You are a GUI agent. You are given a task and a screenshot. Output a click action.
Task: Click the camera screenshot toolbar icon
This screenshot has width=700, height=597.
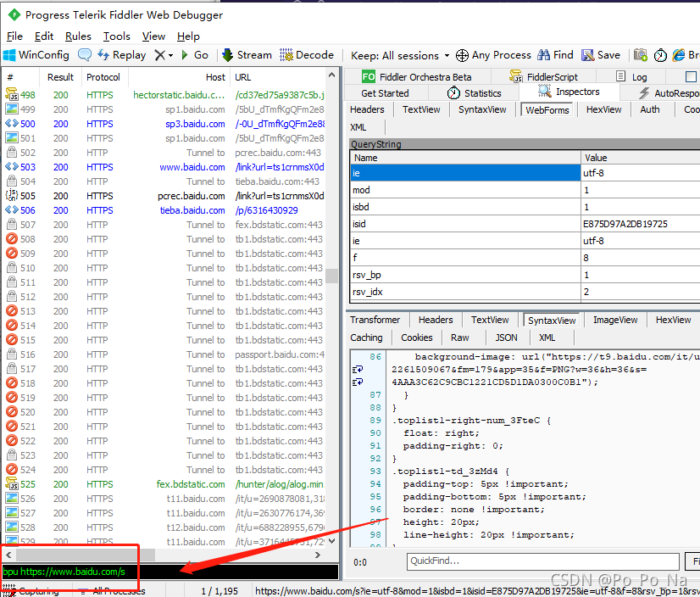(640, 55)
